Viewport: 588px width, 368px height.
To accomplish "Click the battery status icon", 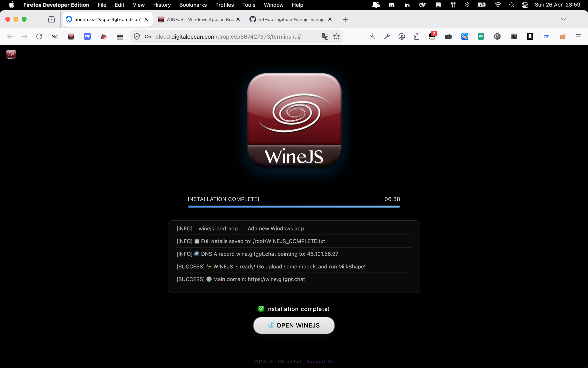I will [482, 5].
